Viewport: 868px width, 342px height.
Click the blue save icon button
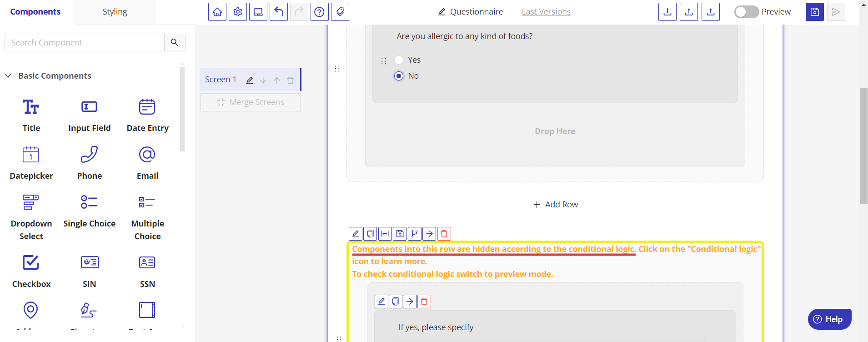click(x=814, y=12)
